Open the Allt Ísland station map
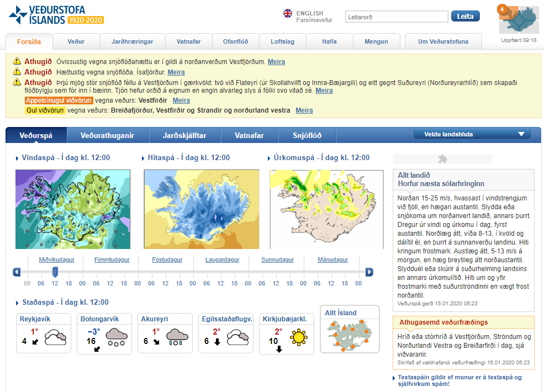Screen dimensions: 544x392 tap(350, 329)
